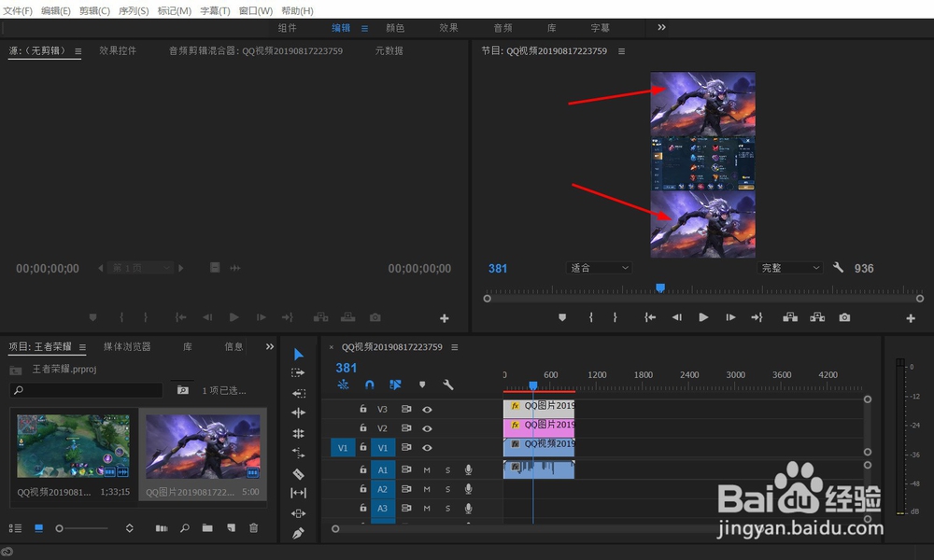Click New Bin folder icon in Project panel

click(x=207, y=528)
